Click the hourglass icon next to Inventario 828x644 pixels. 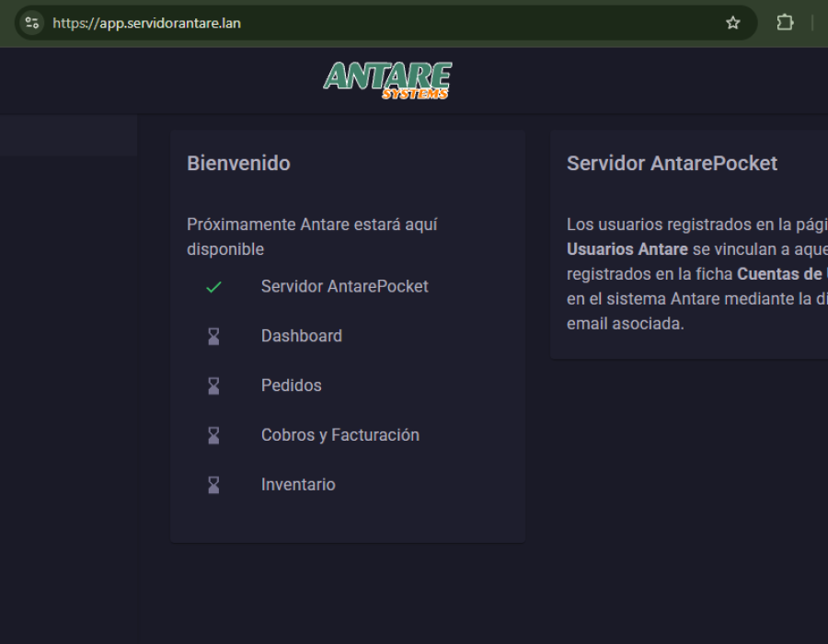click(x=213, y=485)
